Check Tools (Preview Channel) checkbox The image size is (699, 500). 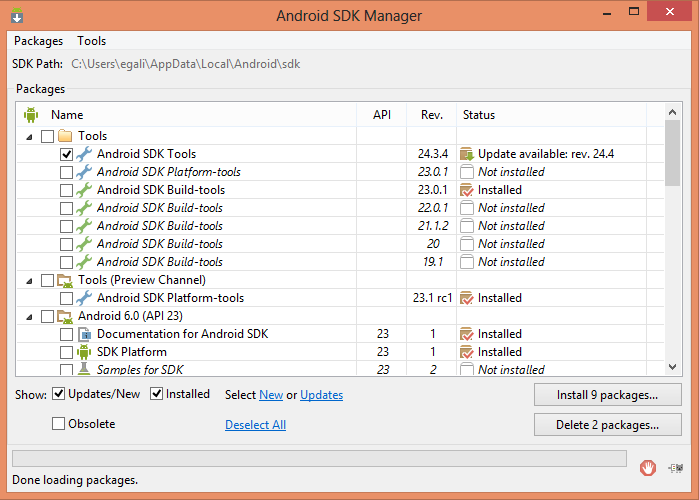[47, 280]
